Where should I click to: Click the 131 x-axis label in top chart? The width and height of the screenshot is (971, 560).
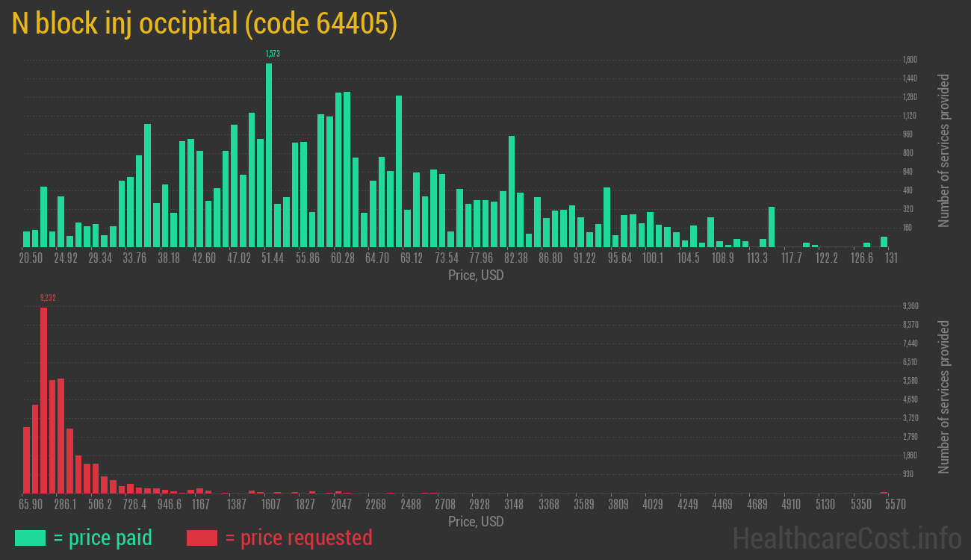[890, 258]
